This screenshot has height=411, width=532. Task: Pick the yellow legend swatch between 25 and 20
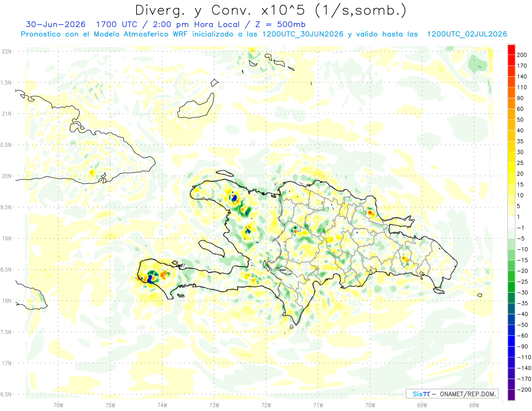511,168
